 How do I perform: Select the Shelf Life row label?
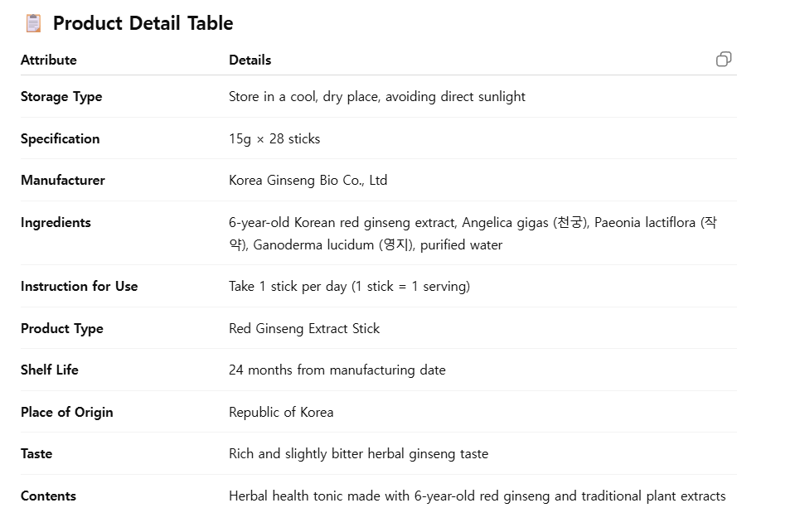(x=50, y=370)
